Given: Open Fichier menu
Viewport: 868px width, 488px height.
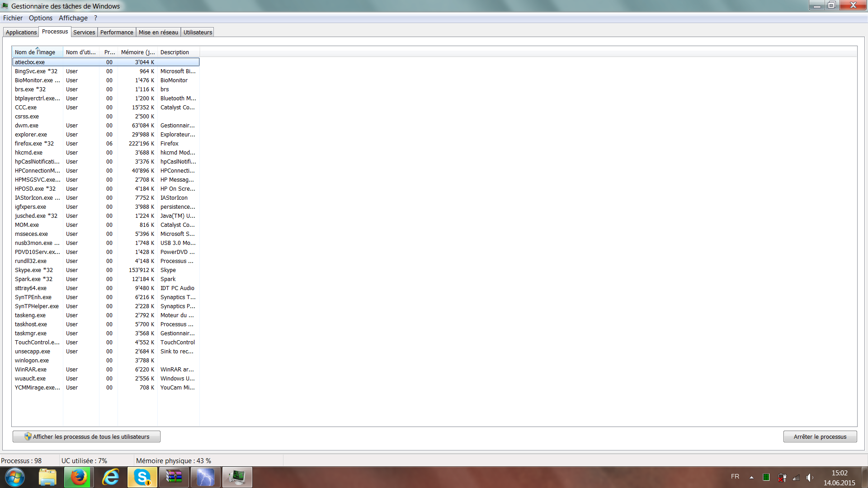Looking at the screenshot, I should point(13,18).
